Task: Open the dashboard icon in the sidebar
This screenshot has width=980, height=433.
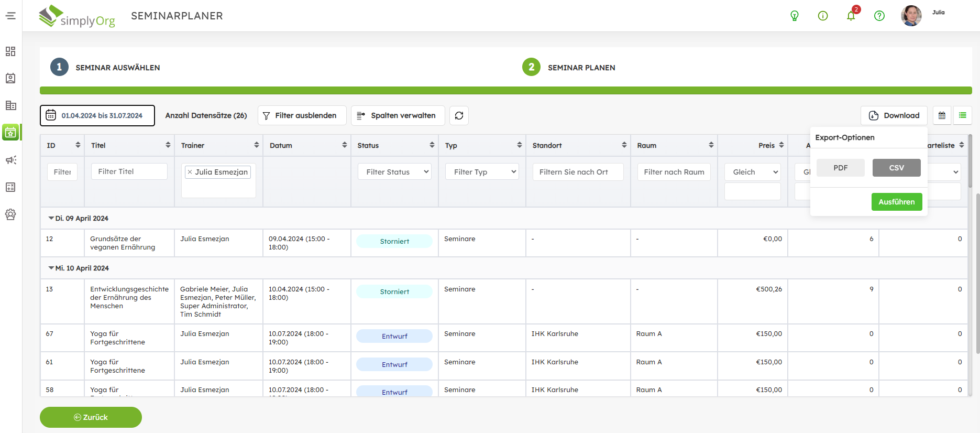Action: point(10,51)
